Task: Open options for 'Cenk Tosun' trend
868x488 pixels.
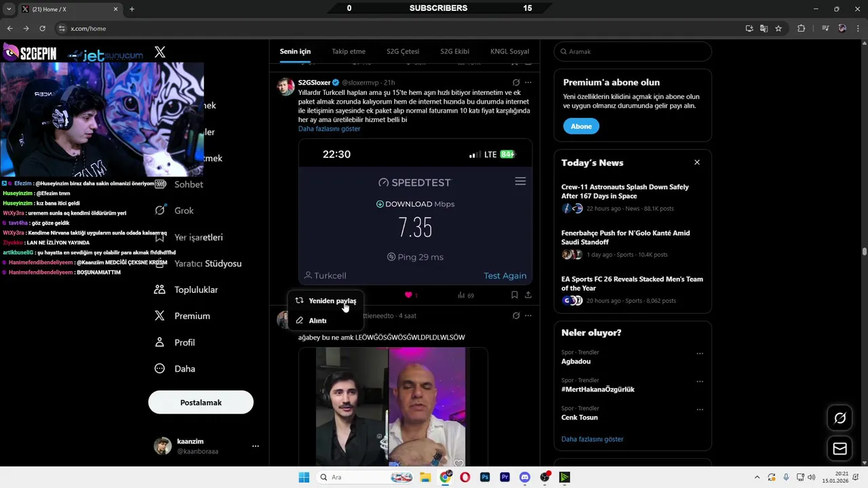Action: pos(700,410)
